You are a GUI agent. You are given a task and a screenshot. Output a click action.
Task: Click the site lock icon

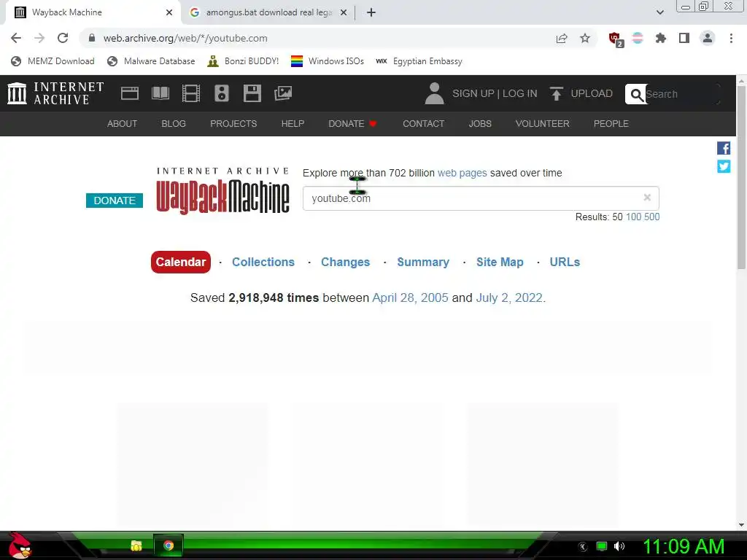tap(92, 38)
